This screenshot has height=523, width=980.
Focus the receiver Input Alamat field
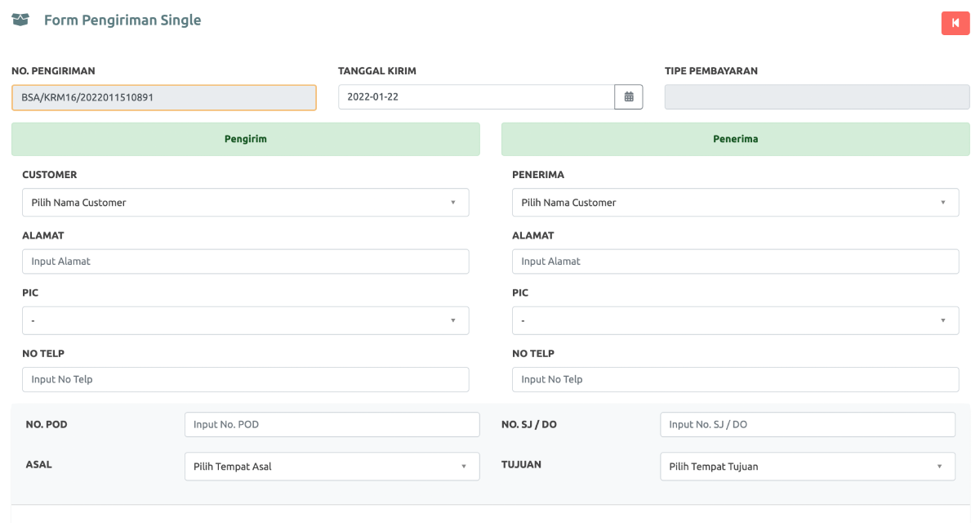[735, 261]
